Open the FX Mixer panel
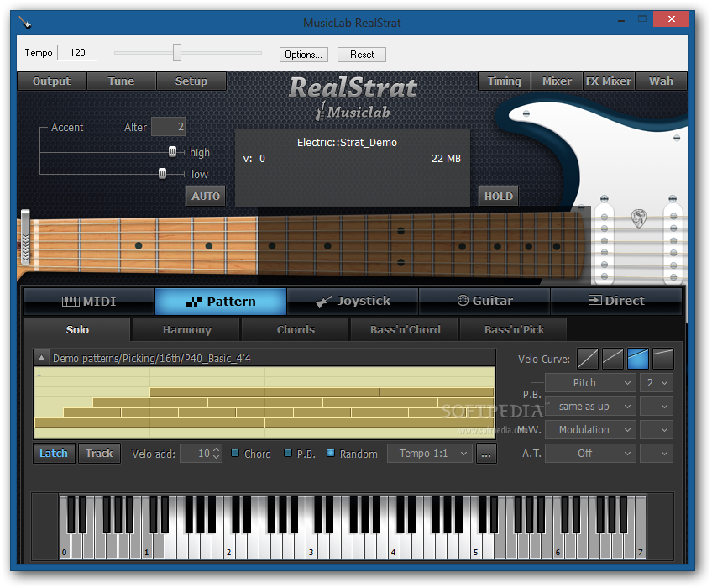The image size is (712, 588). (x=609, y=81)
